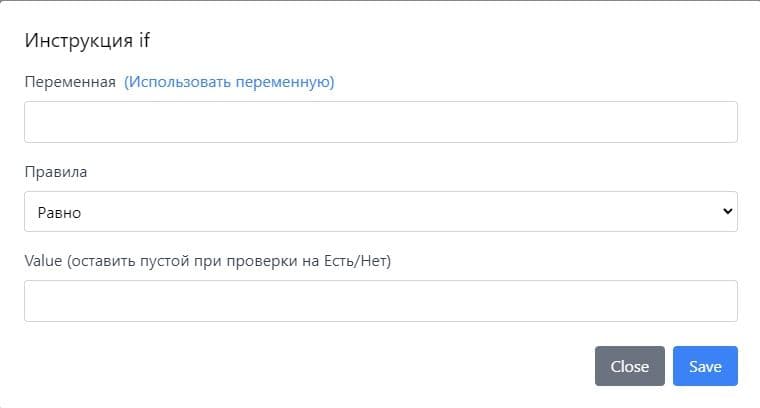Image resolution: width=760 pixels, height=408 pixels.
Task: Open the blue use-variable hyperlink
Action: point(229,82)
